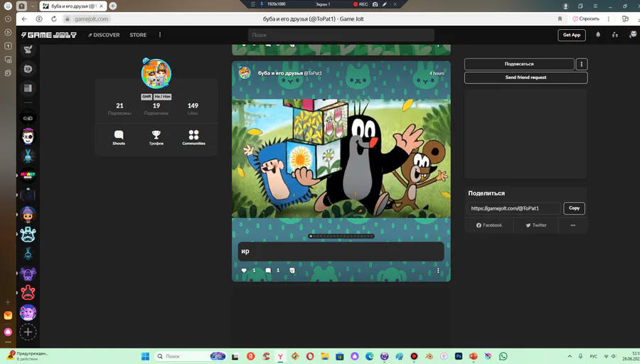The height and width of the screenshot is (364, 640).
Task: Open the Трофеи trophies section
Action: click(x=156, y=137)
